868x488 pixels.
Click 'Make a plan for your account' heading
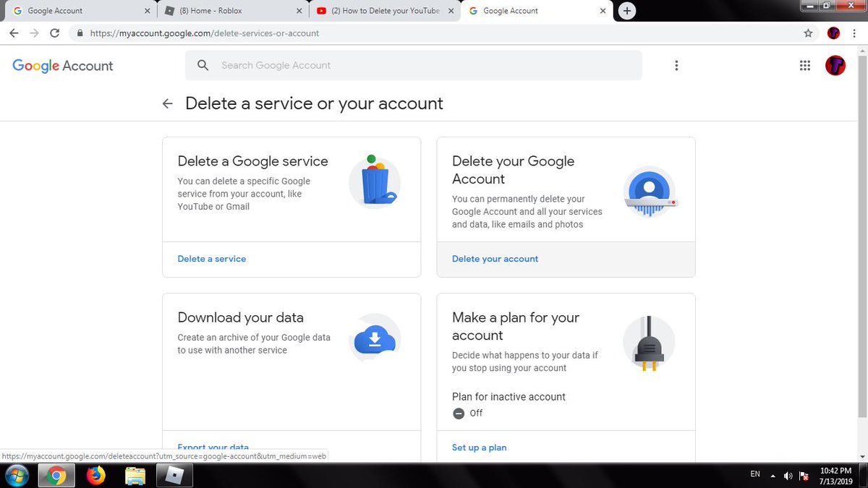pos(516,326)
